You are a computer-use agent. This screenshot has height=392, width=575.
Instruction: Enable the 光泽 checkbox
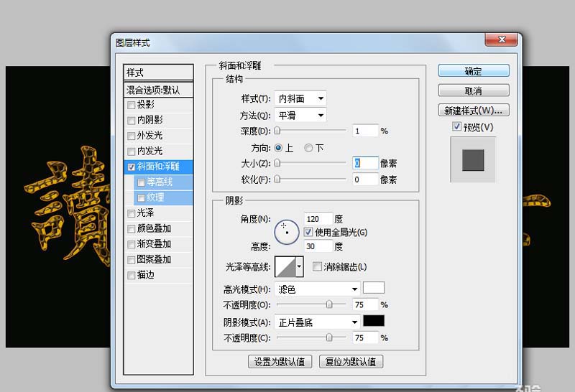coord(131,213)
